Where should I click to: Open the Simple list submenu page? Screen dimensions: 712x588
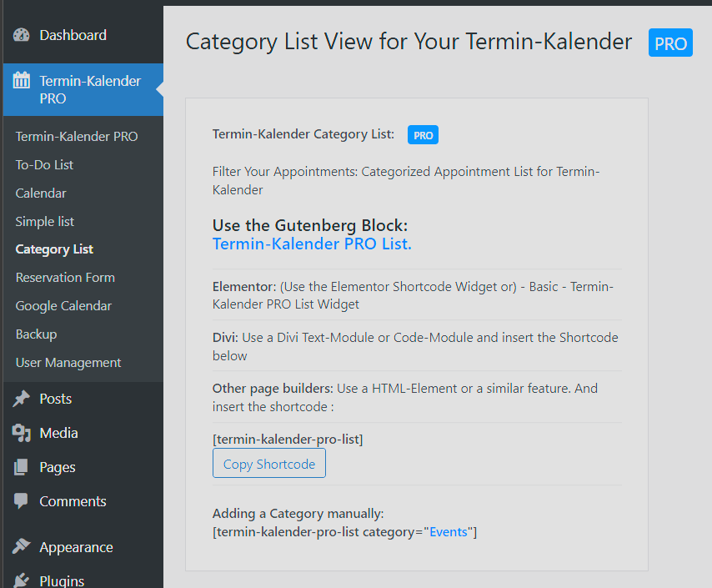click(x=44, y=221)
